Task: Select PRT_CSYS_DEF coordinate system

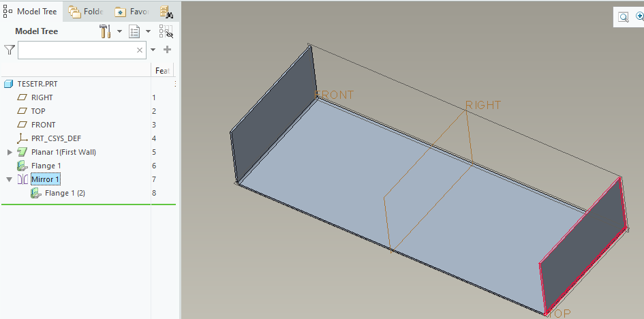Action: [x=56, y=138]
